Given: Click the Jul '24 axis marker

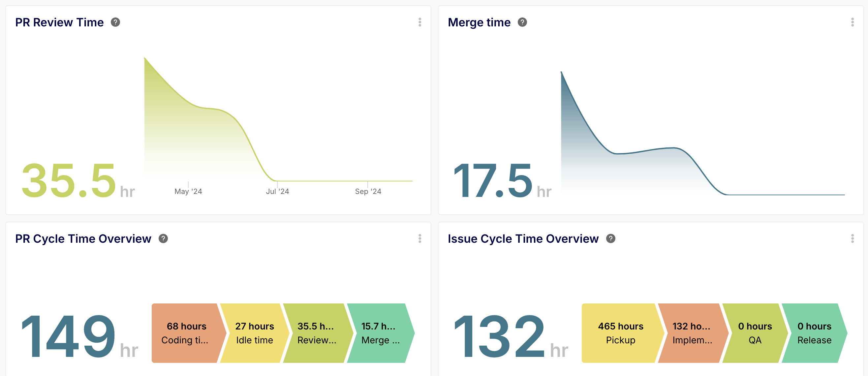Looking at the screenshot, I should (x=277, y=191).
